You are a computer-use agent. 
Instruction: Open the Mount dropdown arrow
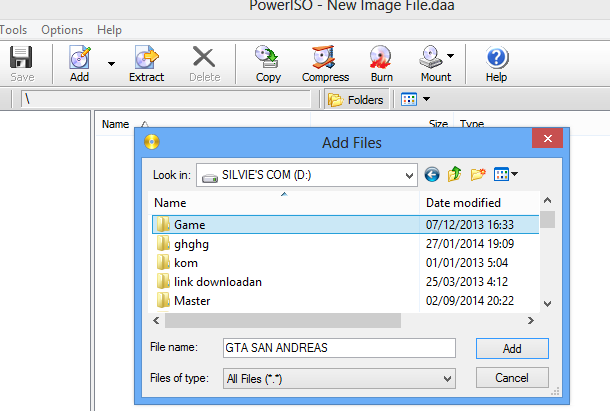[450, 56]
